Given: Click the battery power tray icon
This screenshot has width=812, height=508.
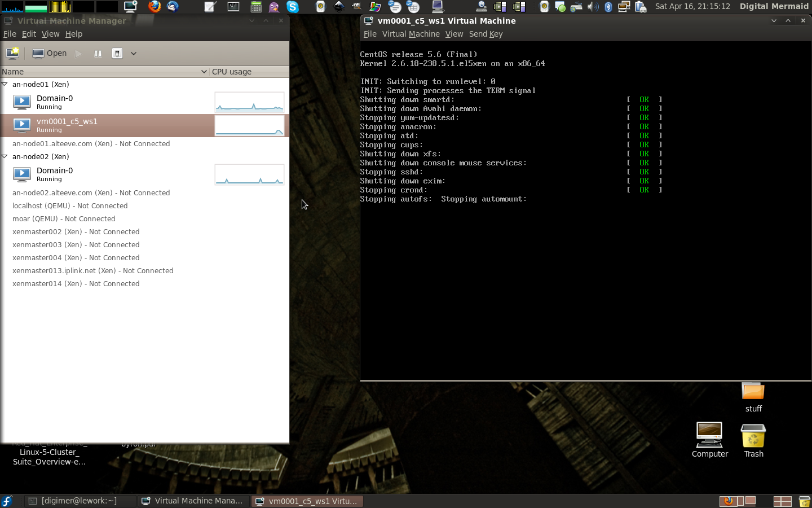Looking at the screenshot, I should (641, 6).
